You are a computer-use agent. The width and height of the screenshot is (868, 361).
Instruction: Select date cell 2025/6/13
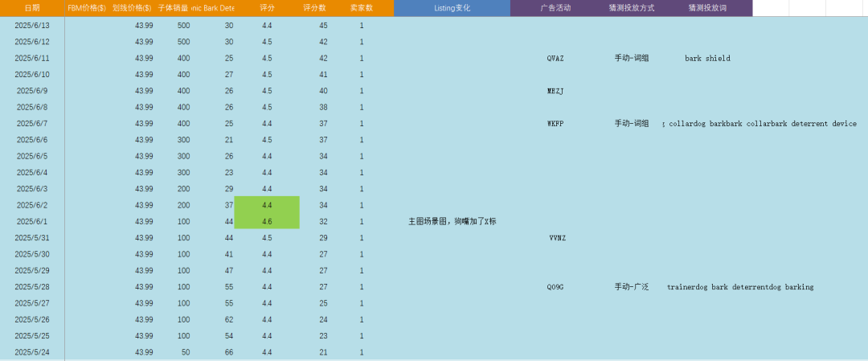tap(32, 26)
